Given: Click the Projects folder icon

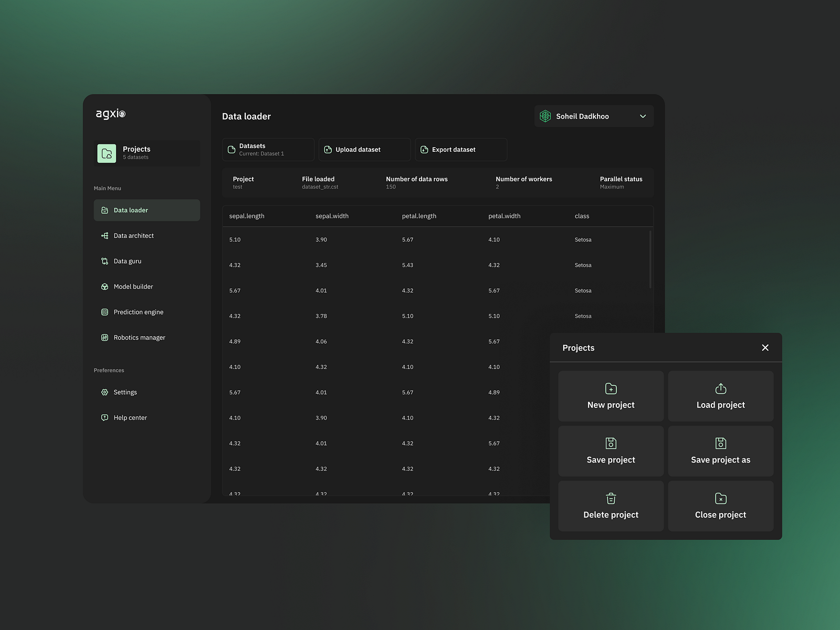Looking at the screenshot, I should [107, 153].
